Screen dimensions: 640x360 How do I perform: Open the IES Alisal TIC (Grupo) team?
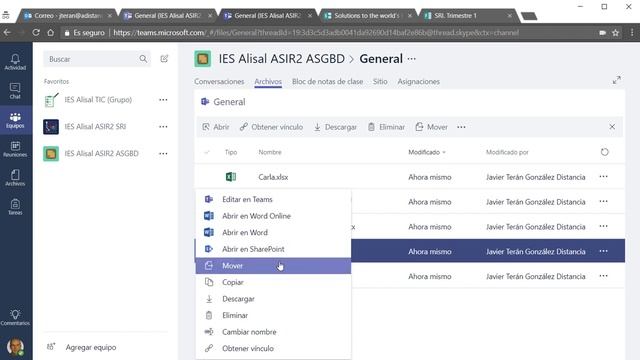point(98,100)
